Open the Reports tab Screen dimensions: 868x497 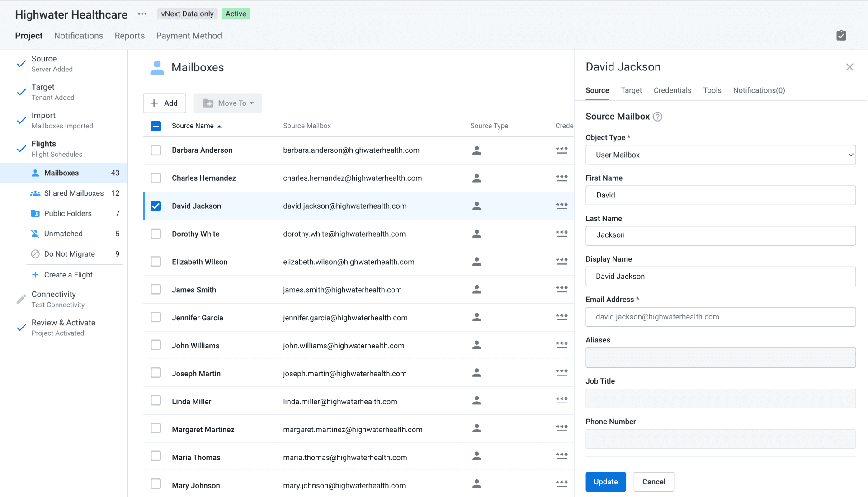click(129, 36)
